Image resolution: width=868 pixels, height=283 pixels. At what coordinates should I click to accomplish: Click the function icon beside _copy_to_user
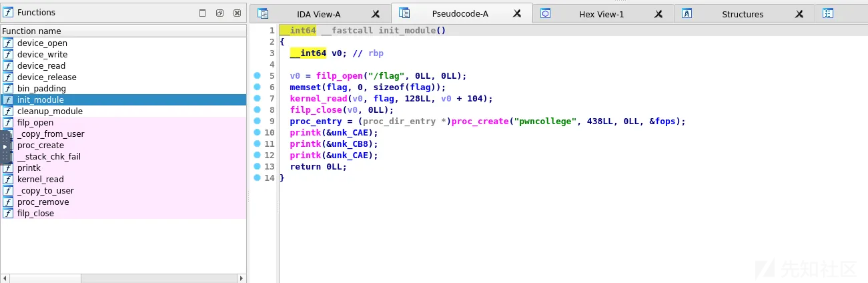coord(8,190)
